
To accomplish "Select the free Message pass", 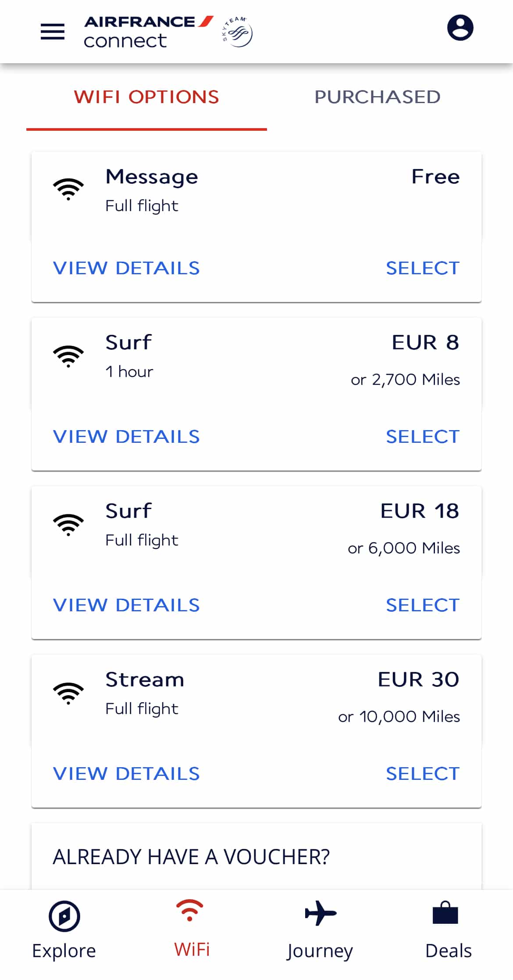I will pos(422,268).
